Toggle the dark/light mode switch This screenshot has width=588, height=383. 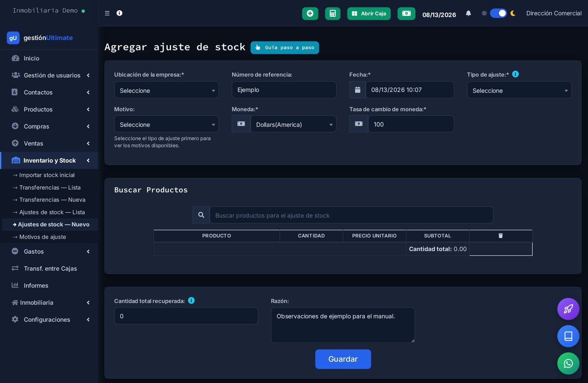499,13
